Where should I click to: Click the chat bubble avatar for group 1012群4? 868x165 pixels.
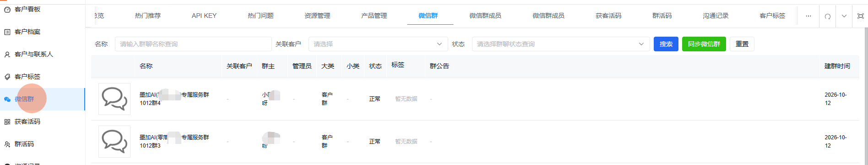(x=114, y=99)
